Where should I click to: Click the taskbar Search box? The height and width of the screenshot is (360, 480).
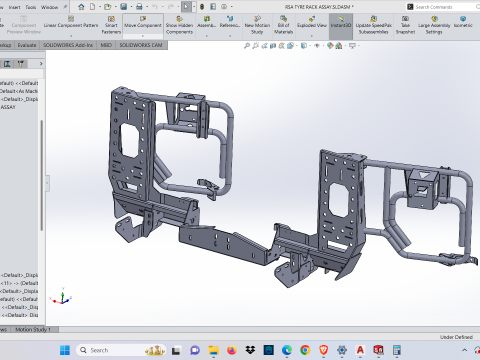coord(121,350)
